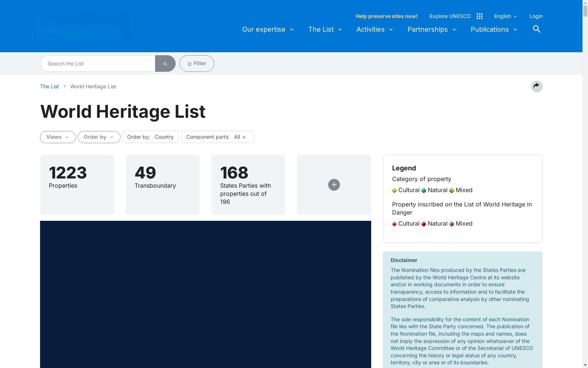The image size is (588, 368).
Task: Click Help preserve sites now link
Action: click(387, 16)
